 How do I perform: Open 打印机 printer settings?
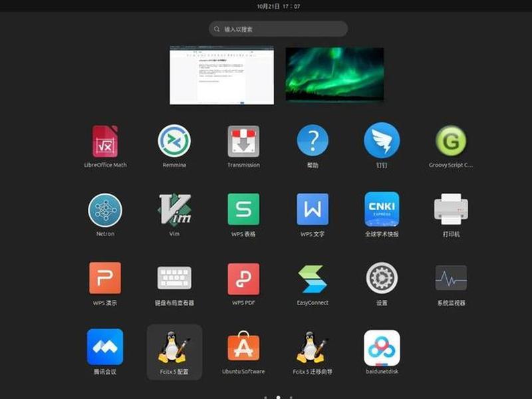pyautogui.click(x=451, y=209)
